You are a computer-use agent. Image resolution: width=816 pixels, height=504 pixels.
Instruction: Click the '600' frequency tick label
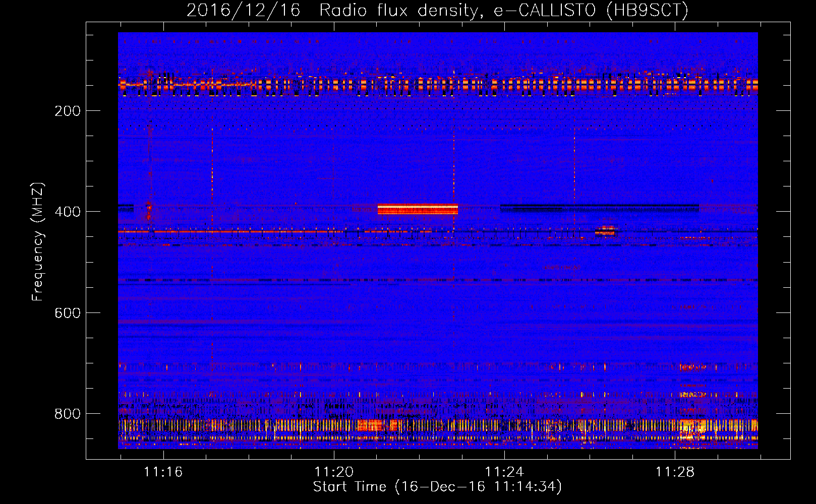point(68,313)
